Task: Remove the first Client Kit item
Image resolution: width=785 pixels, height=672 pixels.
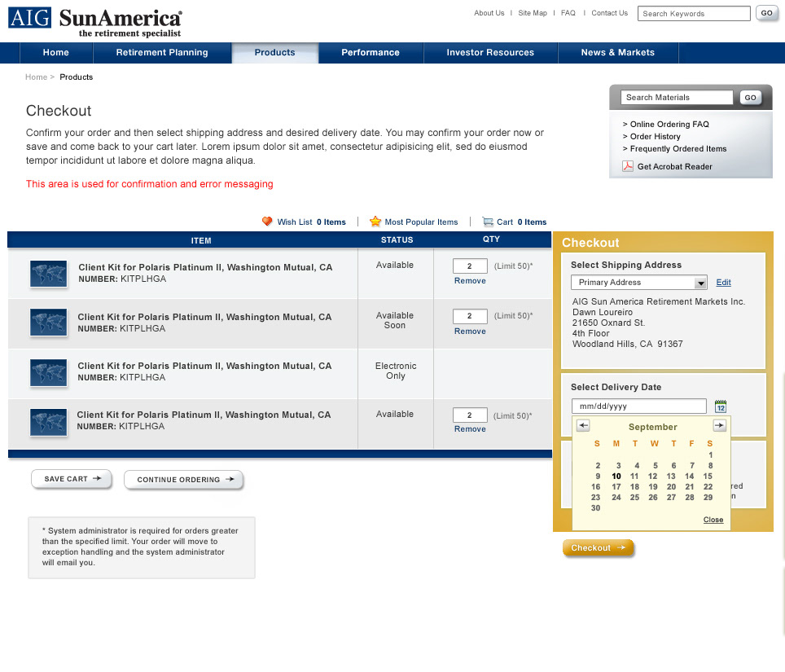Action: tap(470, 281)
